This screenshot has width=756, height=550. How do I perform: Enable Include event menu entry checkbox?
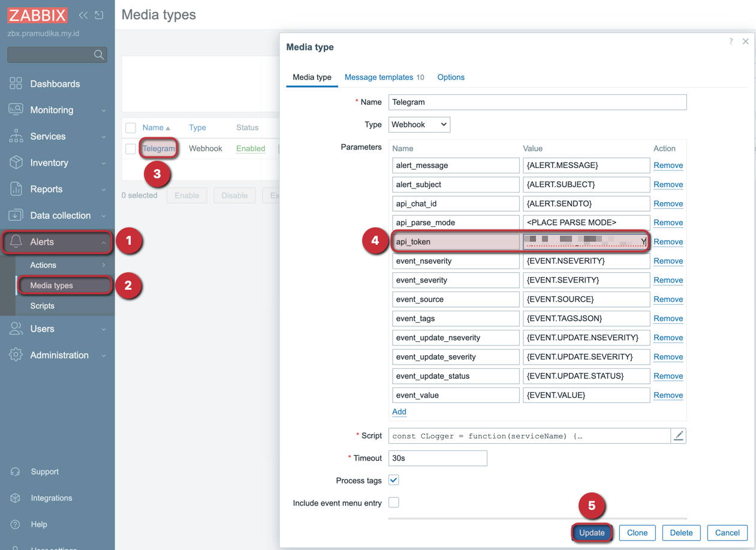click(x=393, y=503)
